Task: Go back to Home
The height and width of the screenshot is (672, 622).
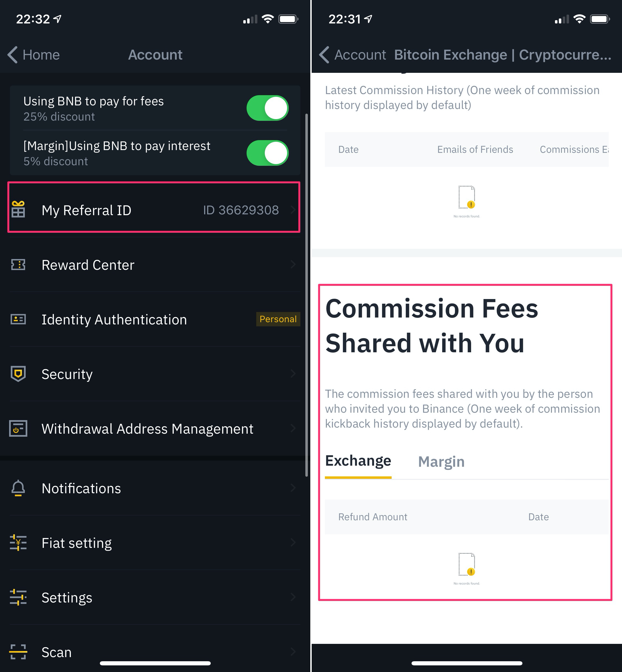Action: pyautogui.click(x=34, y=55)
